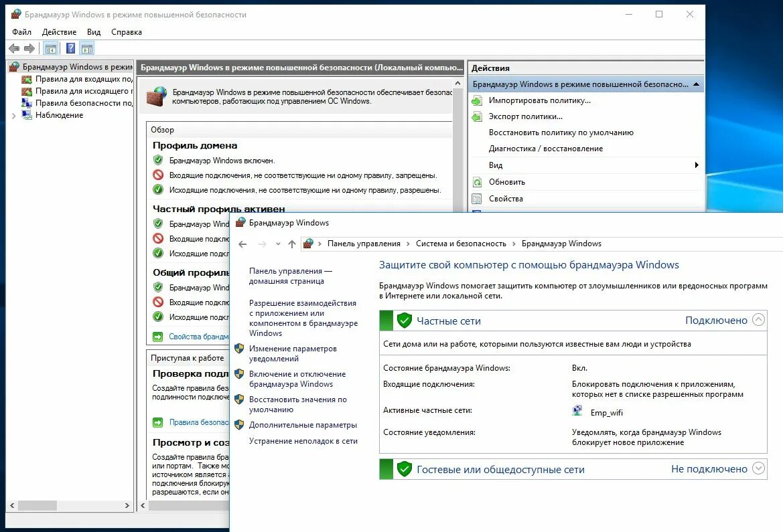
Task: Click tree pane horizontal scrollbar left arrow
Action: (12, 505)
